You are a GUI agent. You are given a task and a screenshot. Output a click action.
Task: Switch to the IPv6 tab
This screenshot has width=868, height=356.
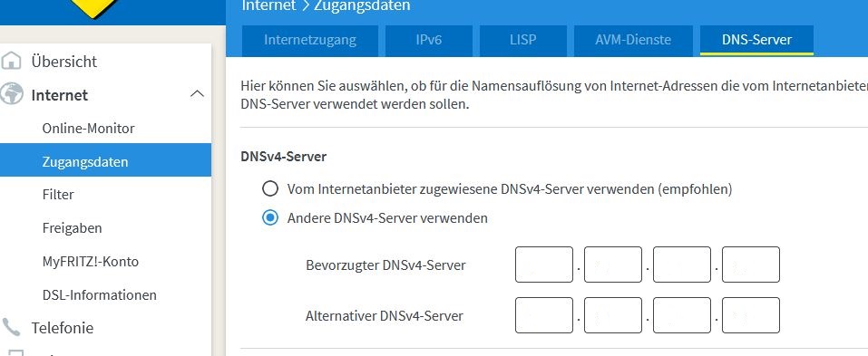coord(429,40)
